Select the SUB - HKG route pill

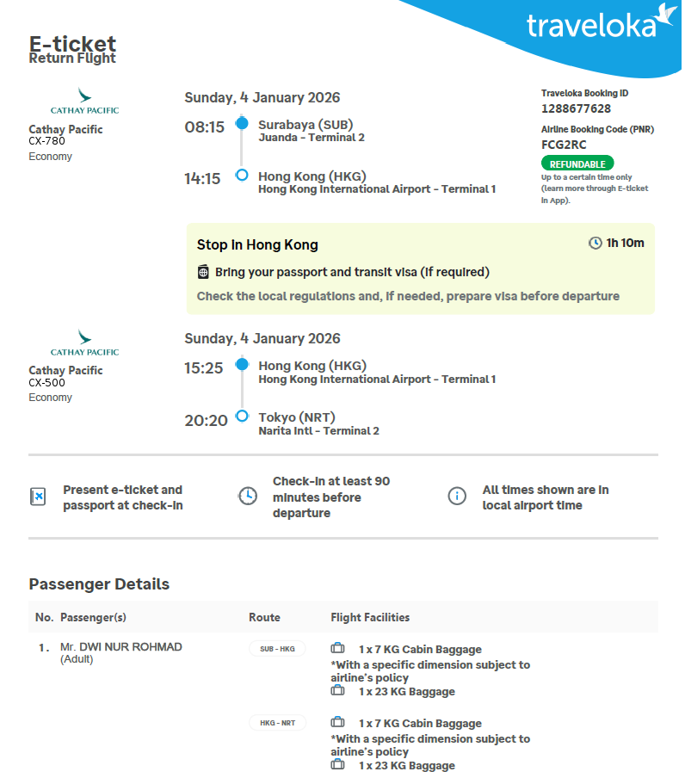pos(277,649)
